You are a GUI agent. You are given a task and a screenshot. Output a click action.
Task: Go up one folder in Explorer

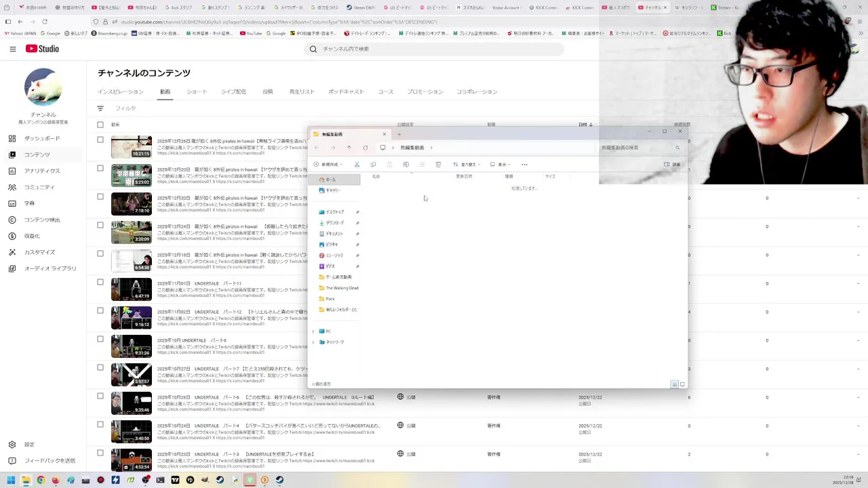point(349,148)
